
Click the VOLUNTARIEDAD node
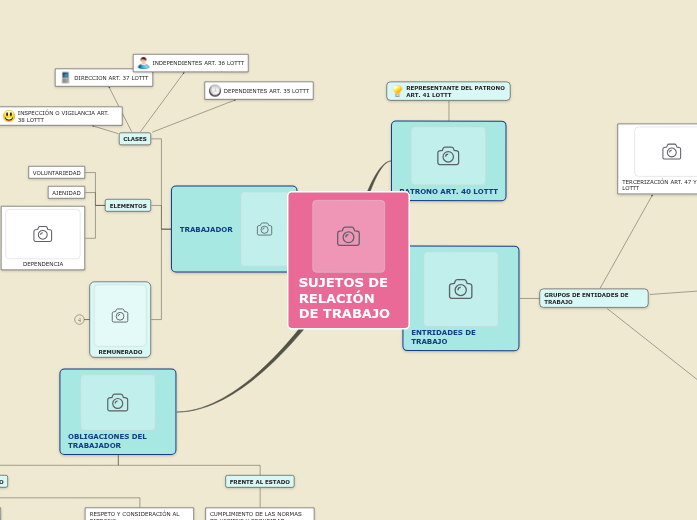[x=57, y=173]
